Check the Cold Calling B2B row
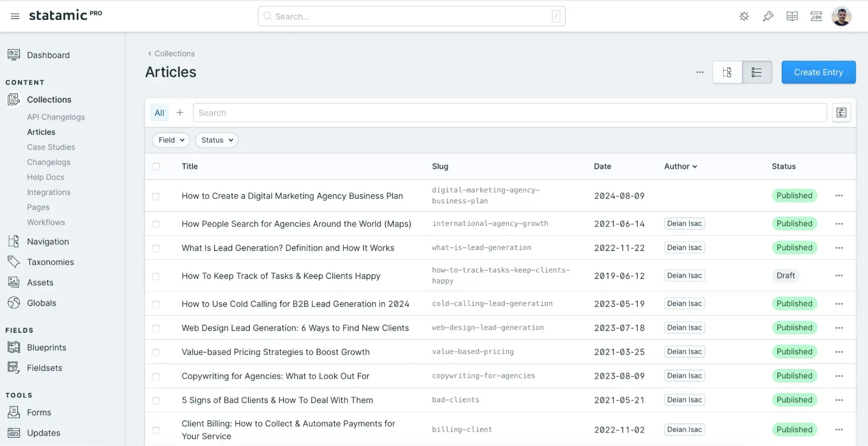This screenshot has height=446, width=868. click(x=156, y=304)
